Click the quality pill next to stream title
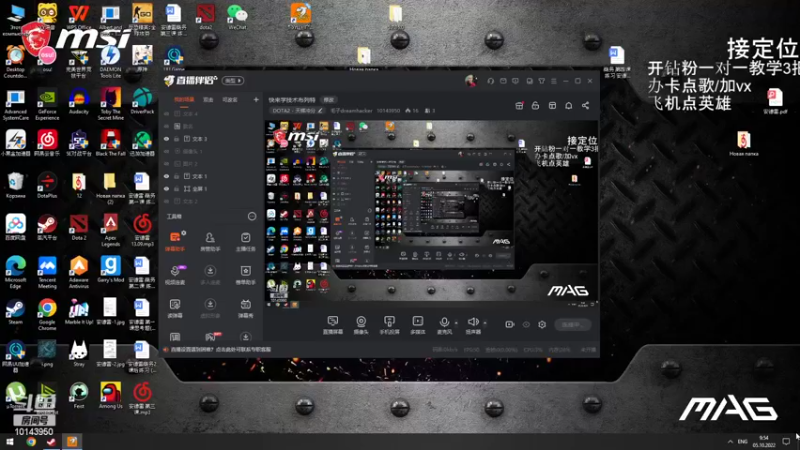Viewport: 800px width, 450px height. click(329, 100)
